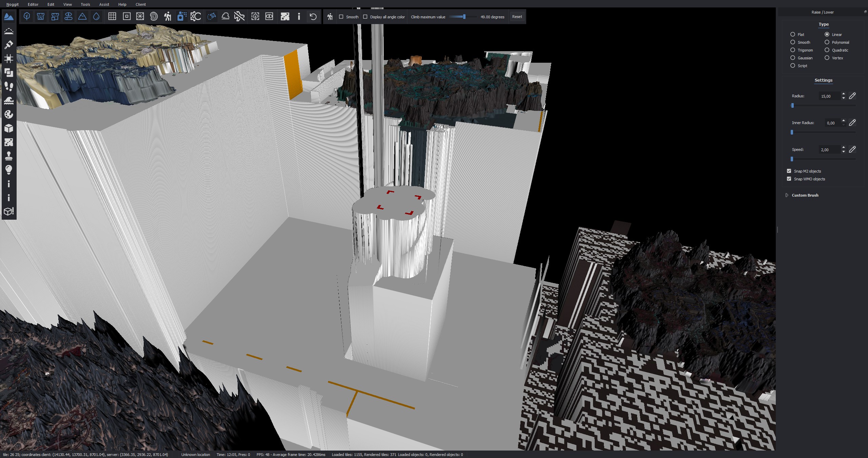Image resolution: width=868 pixels, height=458 pixels.
Task: Click the Reset button
Action: [x=517, y=17]
